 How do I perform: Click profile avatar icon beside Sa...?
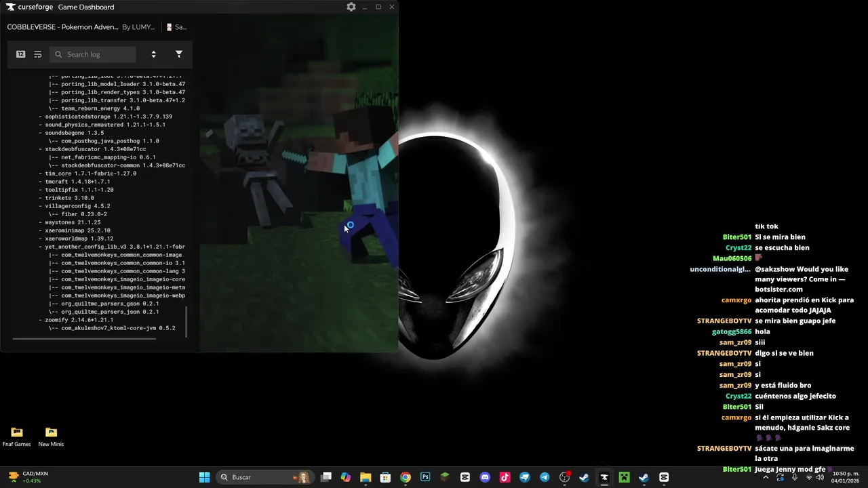coord(170,27)
